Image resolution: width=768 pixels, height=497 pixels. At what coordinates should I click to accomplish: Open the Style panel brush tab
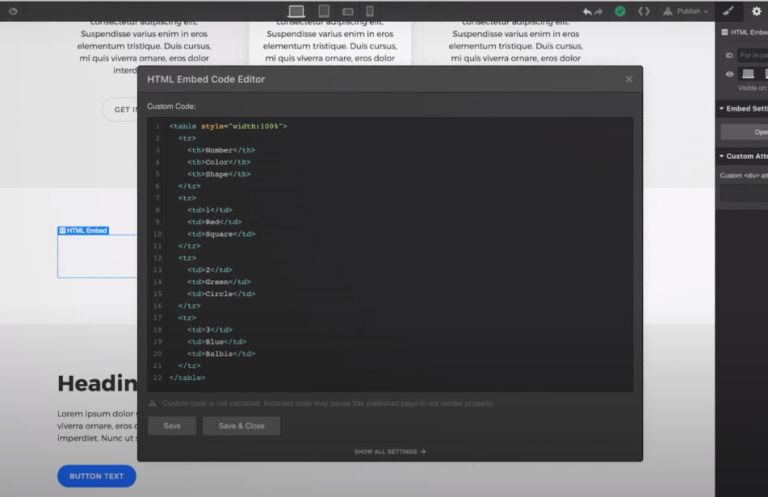pyautogui.click(x=728, y=11)
